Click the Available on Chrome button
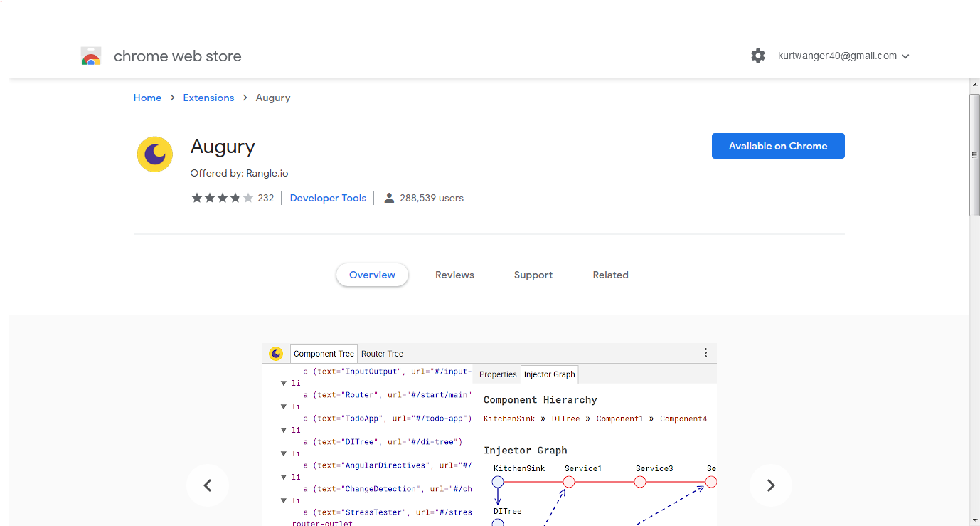This screenshot has width=980, height=526. click(x=778, y=145)
